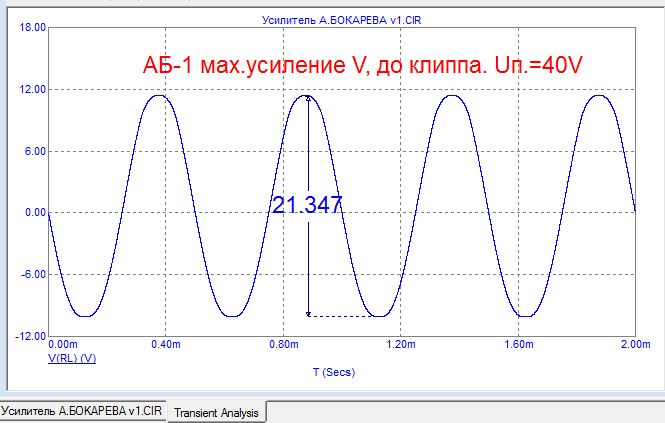This screenshot has width=665, height=423.
Task: Click the 1.60m X-axis tick label
Action: pyautogui.click(x=518, y=345)
